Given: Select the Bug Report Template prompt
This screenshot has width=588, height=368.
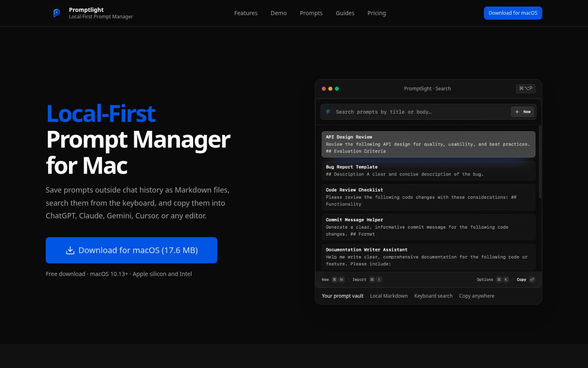Looking at the screenshot, I should tap(428, 171).
